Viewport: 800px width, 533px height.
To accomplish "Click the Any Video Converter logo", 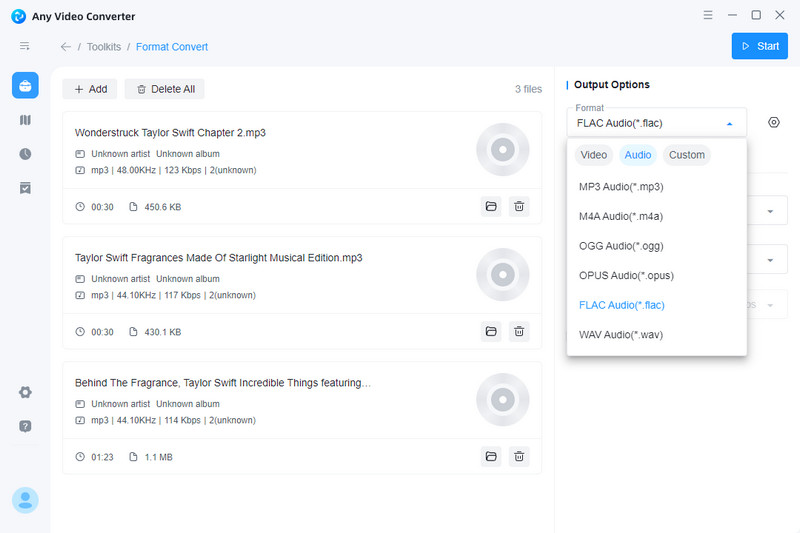I will 18,16.
